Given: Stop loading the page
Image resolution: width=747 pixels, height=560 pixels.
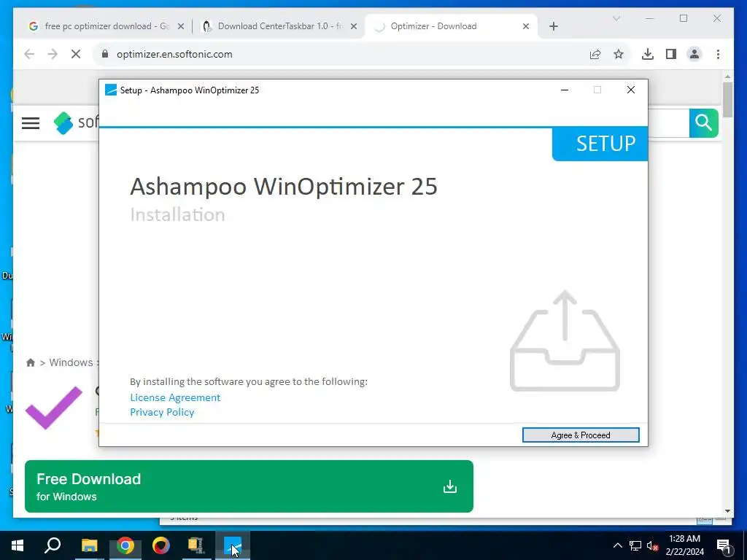Looking at the screenshot, I should (76, 54).
